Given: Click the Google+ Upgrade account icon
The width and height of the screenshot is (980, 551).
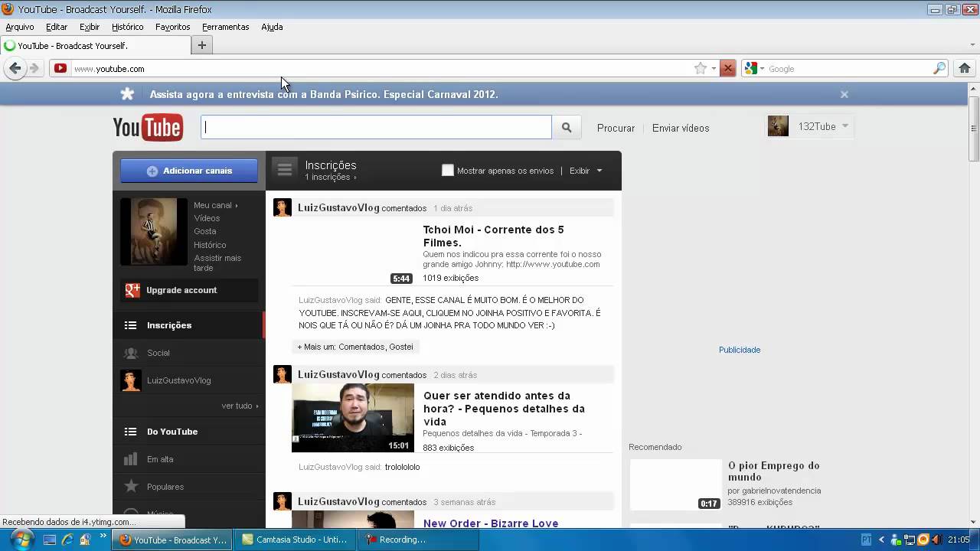Looking at the screenshot, I should click(132, 290).
